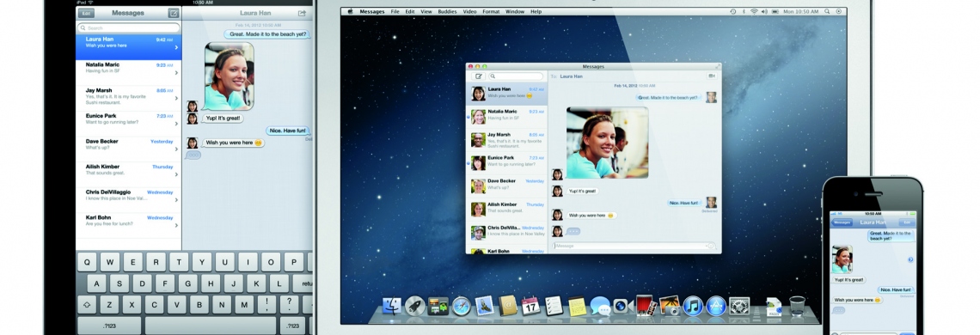Tap the Q key on iPad keyboard
980x335 pixels.
click(x=86, y=262)
